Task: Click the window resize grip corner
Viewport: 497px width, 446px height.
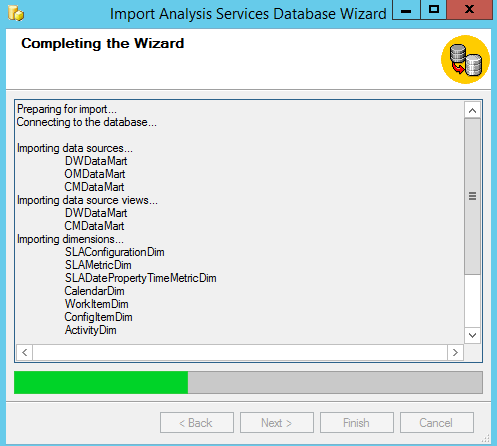Action: (x=486, y=438)
